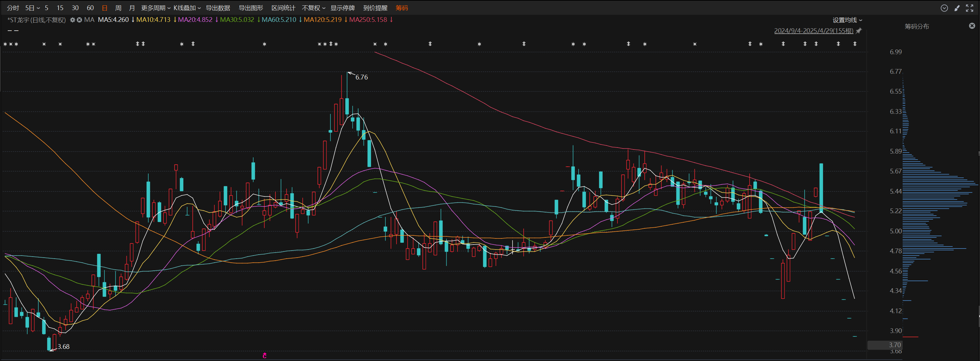Click the 6.76 peak price label

(x=362, y=77)
